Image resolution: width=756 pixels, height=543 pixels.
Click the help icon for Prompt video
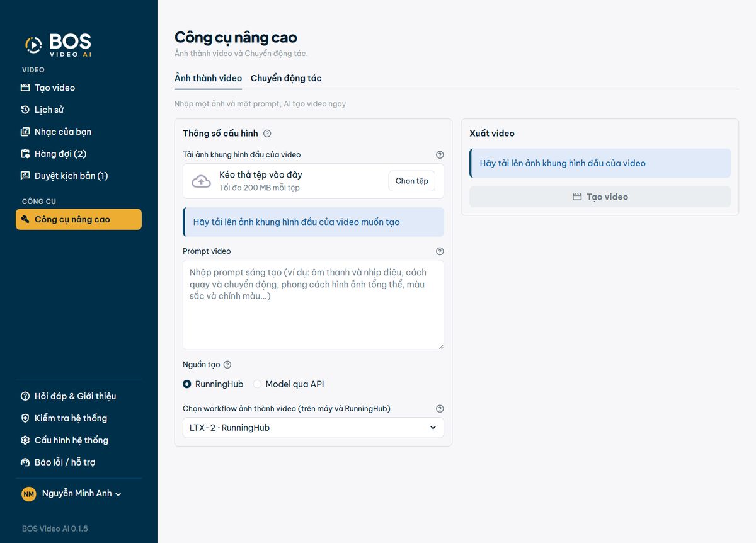(x=440, y=251)
